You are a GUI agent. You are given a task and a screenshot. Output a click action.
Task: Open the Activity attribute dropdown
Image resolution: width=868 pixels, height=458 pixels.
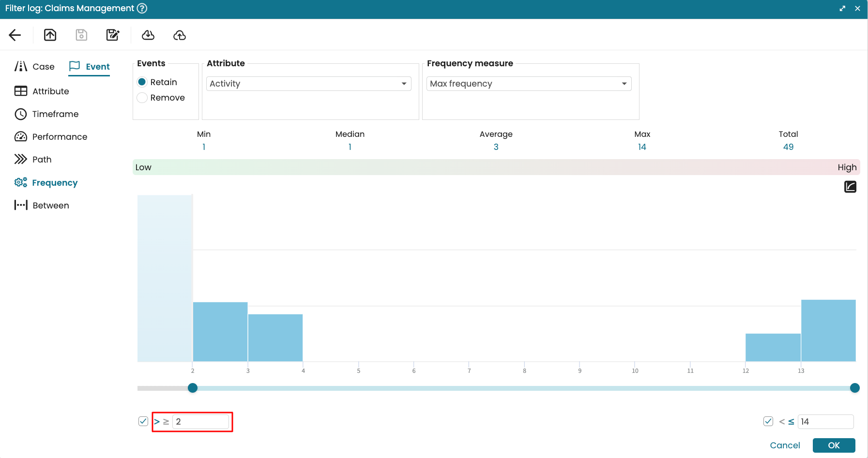coord(308,84)
